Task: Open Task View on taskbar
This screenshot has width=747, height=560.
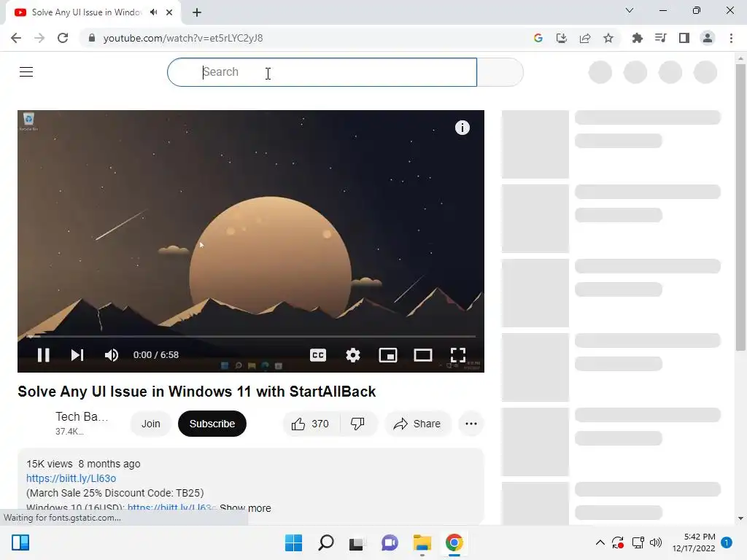Action: [x=357, y=542]
